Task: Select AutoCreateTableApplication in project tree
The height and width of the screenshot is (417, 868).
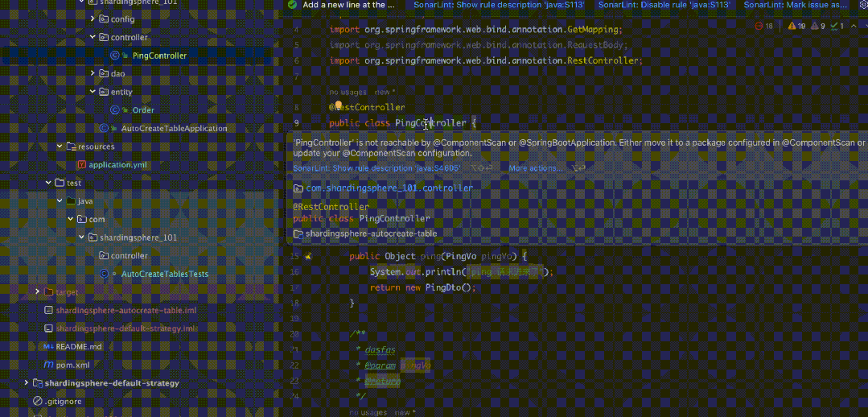Action: [x=174, y=128]
